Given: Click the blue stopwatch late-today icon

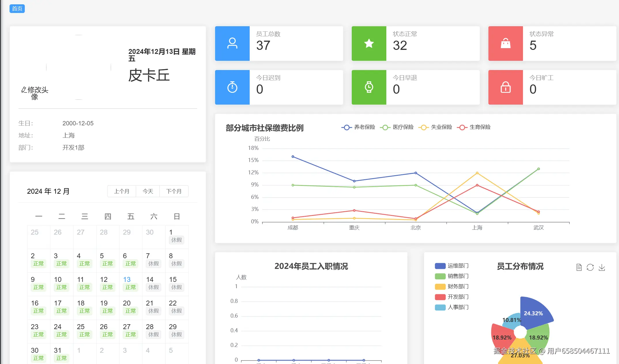Looking at the screenshot, I should (x=232, y=87).
